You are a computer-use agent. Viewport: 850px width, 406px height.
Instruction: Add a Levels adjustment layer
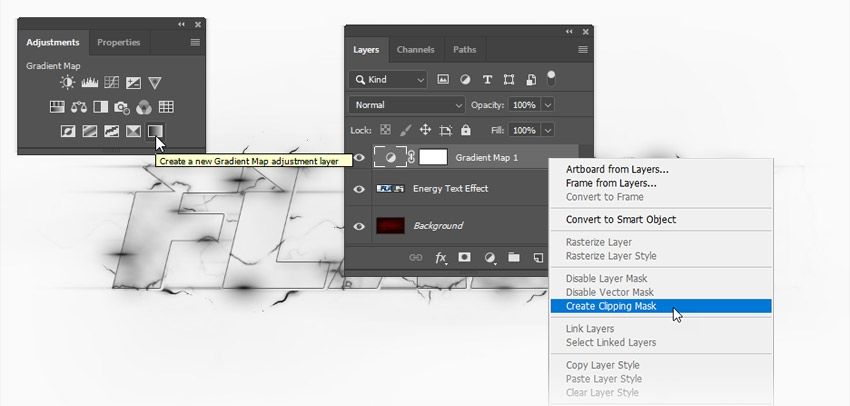coord(89,82)
